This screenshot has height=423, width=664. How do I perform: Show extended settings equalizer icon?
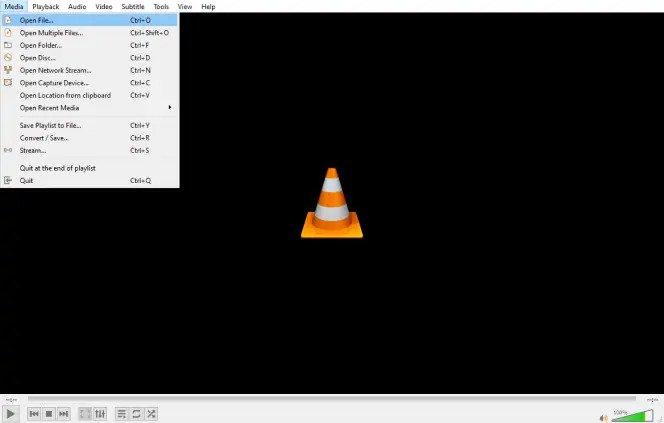pyautogui.click(x=100, y=414)
